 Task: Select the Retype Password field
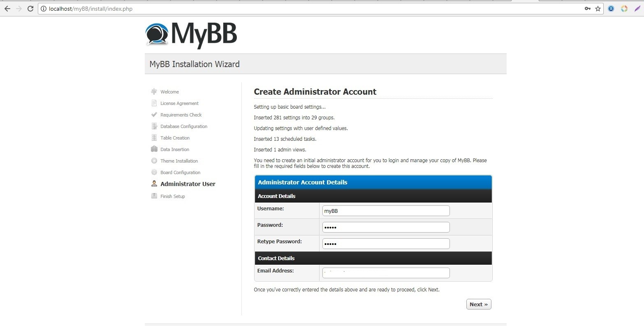[386, 244]
